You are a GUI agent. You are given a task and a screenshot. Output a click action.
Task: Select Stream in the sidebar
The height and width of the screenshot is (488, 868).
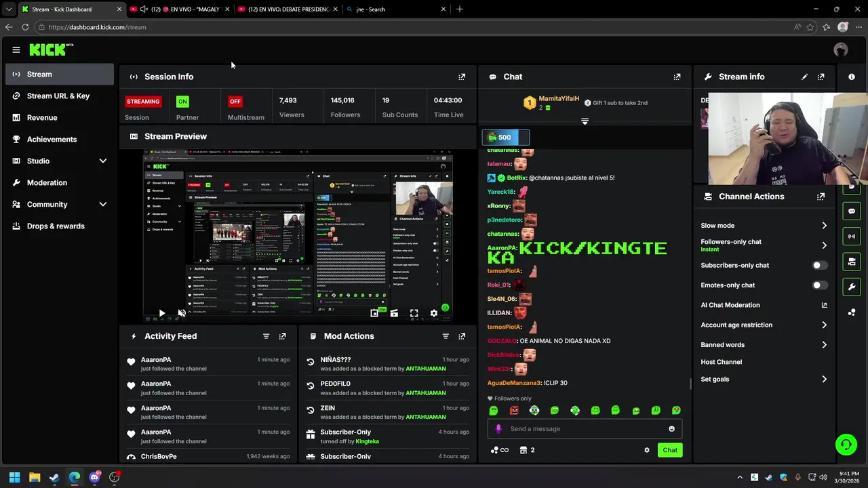pos(60,75)
